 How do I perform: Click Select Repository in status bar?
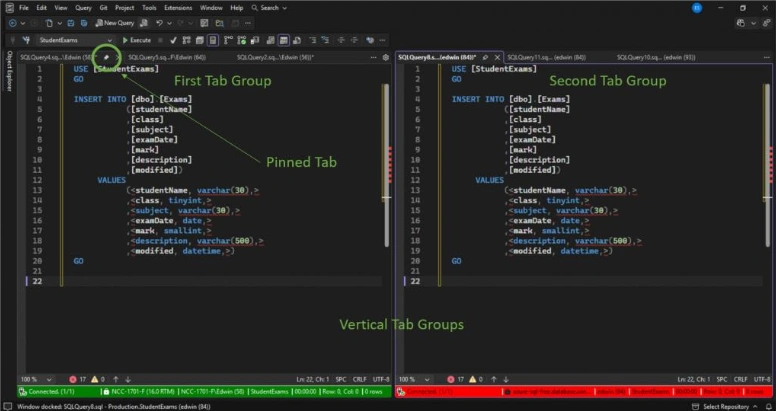[726, 407]
